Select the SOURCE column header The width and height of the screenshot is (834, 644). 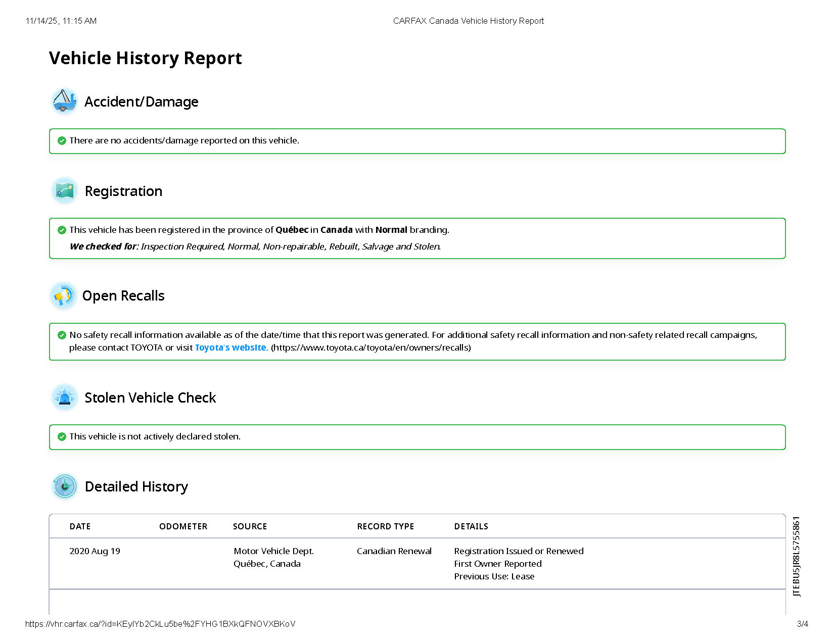click(x=250, y=526)
